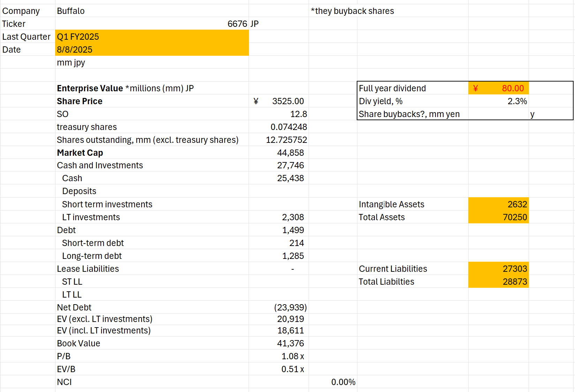Click the Div yield value '2.3%'
This screenshot has width=575, height=392.
point(499,101)
